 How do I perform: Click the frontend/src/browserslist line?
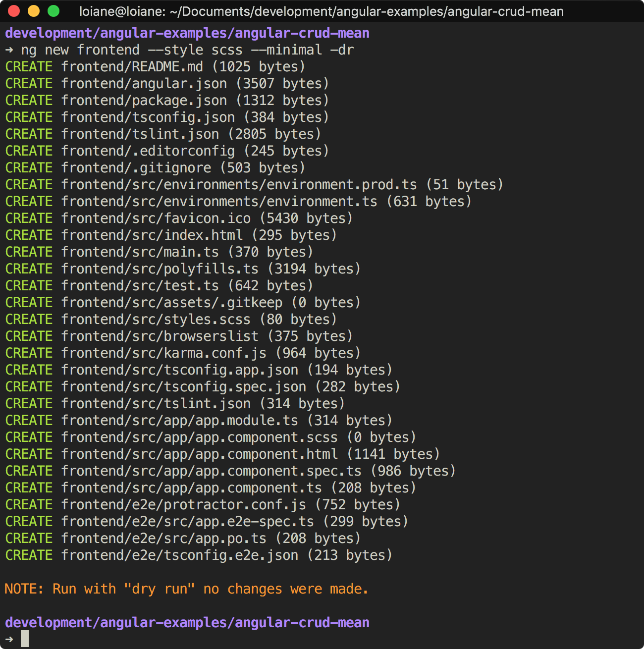click(x=179, y=336)
